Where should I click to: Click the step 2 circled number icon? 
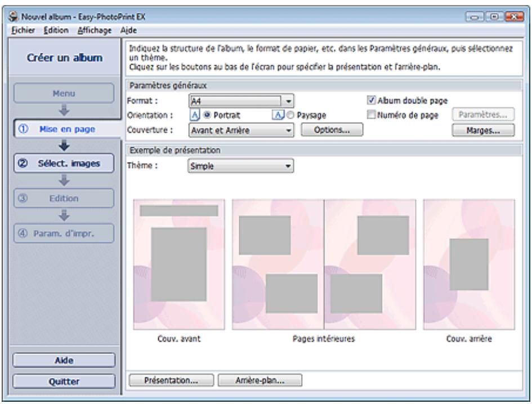click(23, 163)
